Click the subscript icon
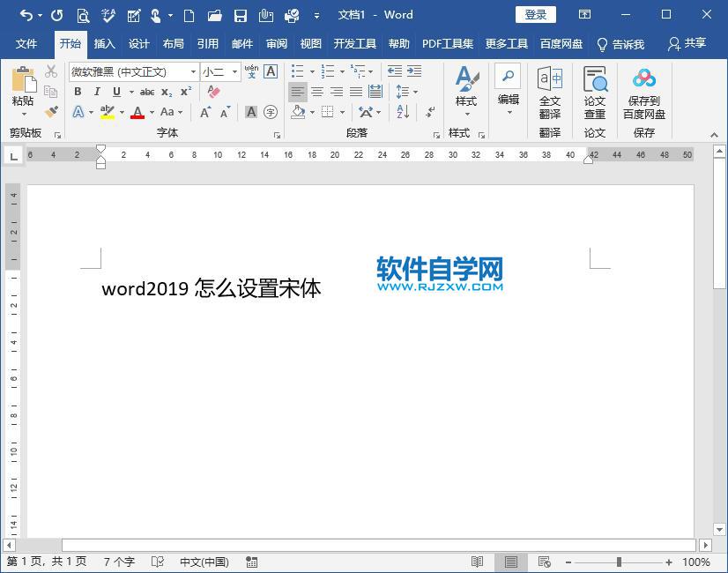Screen dimensions: 728x573 click(x=165, y=91)
